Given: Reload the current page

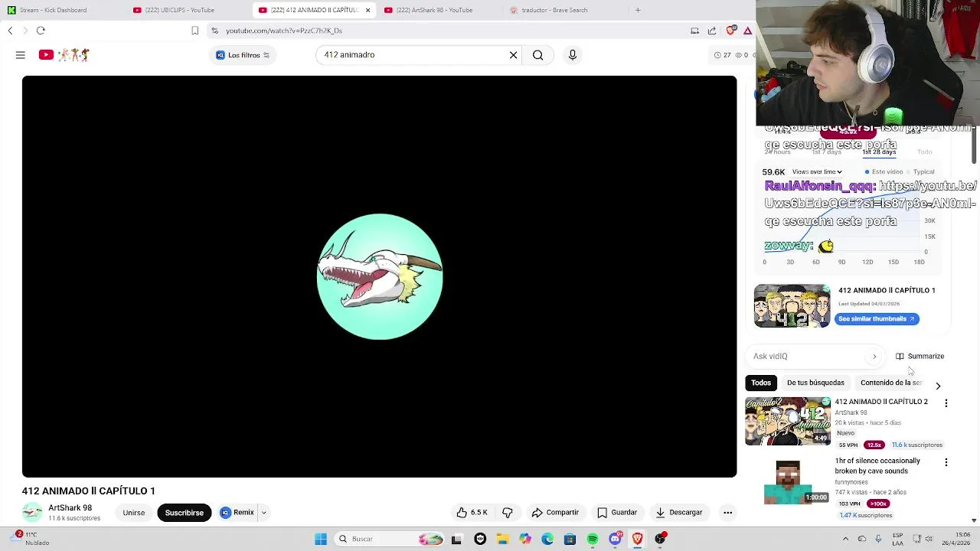Looking at the screenshot, I should 41,31.
